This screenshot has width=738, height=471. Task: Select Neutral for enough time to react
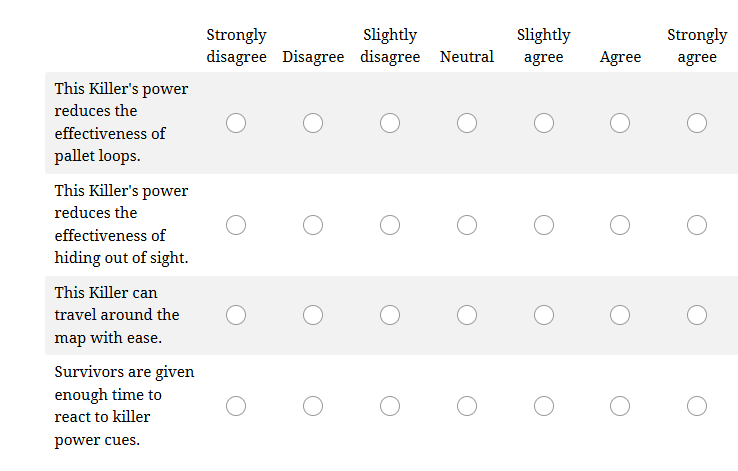pos(467,406)
